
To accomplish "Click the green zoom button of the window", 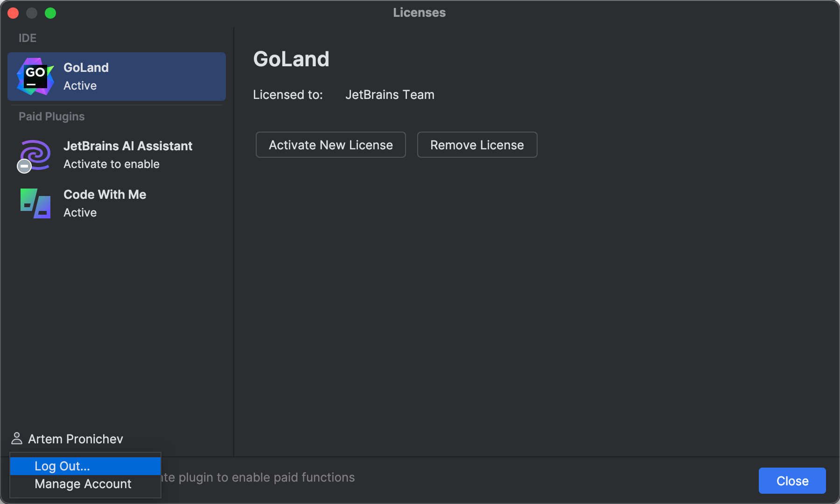I will (x=51, y=13).
